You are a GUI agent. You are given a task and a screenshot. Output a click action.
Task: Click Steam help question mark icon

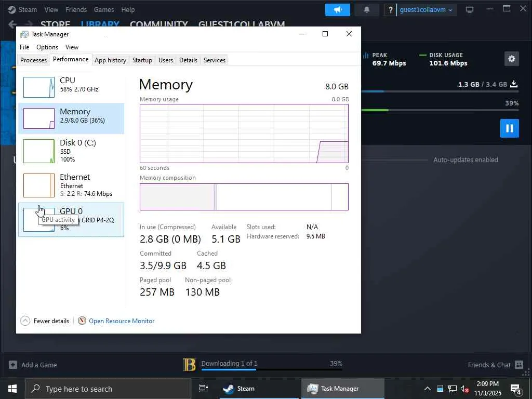click(390, 10)
